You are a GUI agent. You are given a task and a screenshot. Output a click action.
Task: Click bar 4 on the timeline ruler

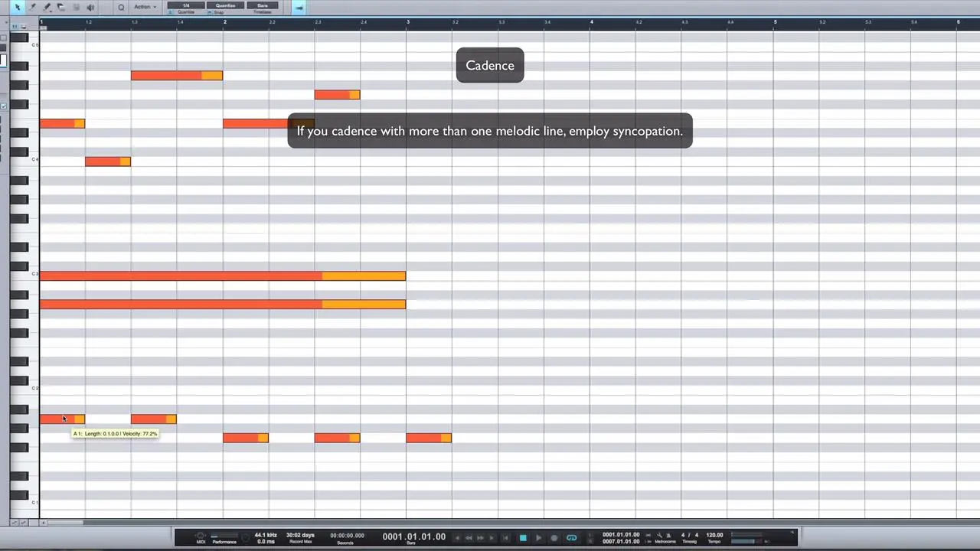point(591,22)
